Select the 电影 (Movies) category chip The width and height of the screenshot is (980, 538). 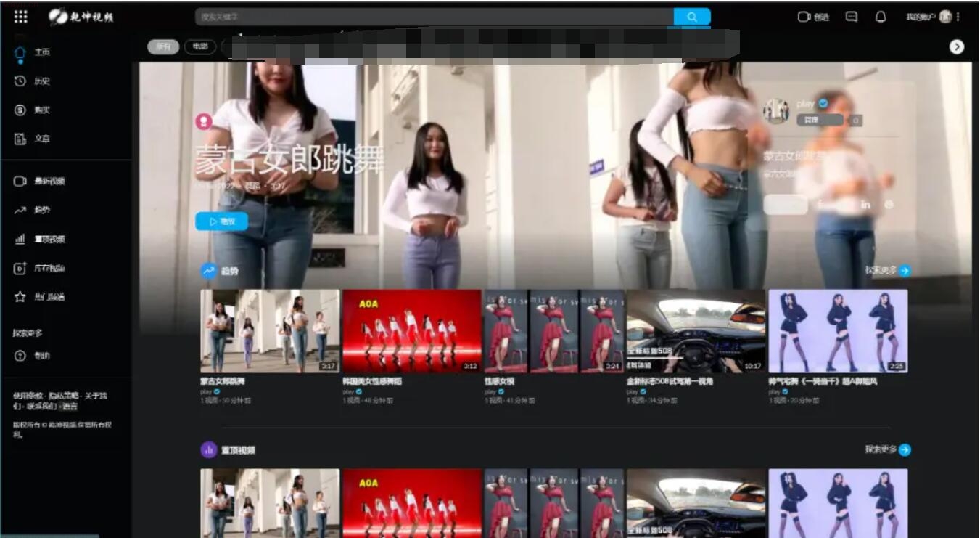pyautogui.click(x=199, y=46)
